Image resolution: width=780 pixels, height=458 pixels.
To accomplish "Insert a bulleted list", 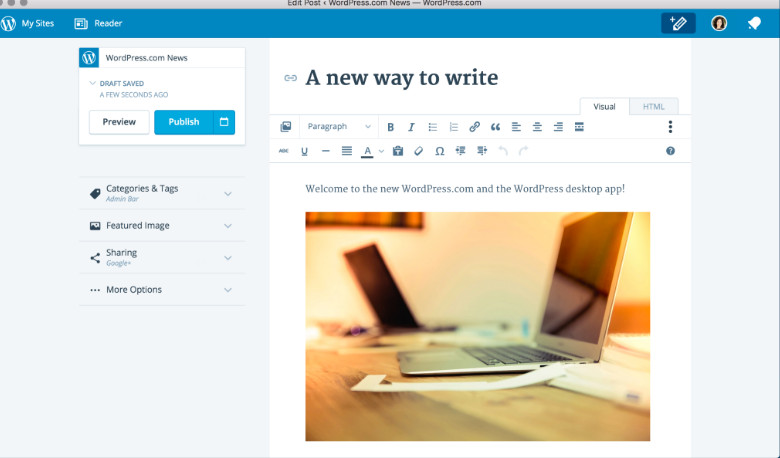I will (x=433, y=127).
